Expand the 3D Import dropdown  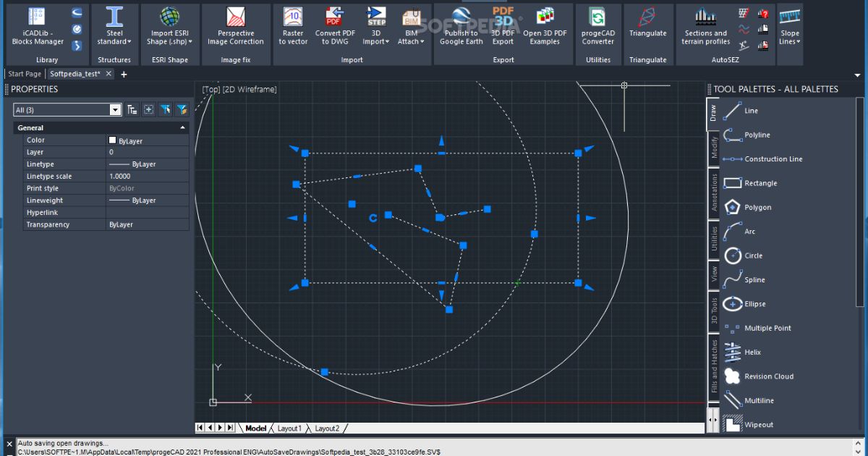376,27
